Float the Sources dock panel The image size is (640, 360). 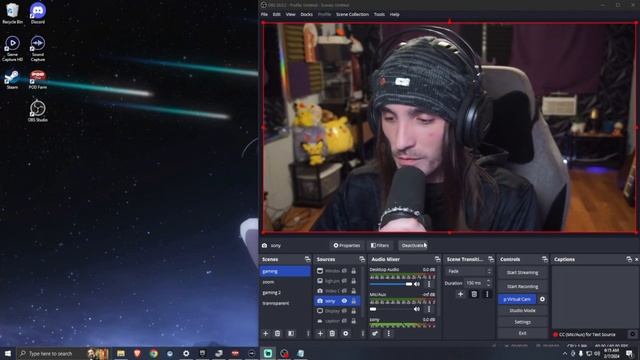(362, 259)
